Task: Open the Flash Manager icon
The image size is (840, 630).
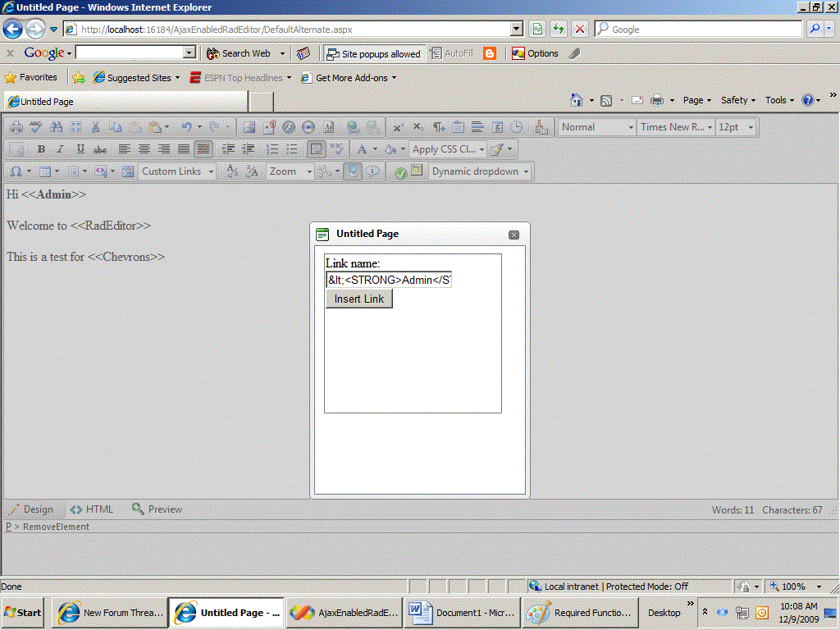Action: coord(289,127)
